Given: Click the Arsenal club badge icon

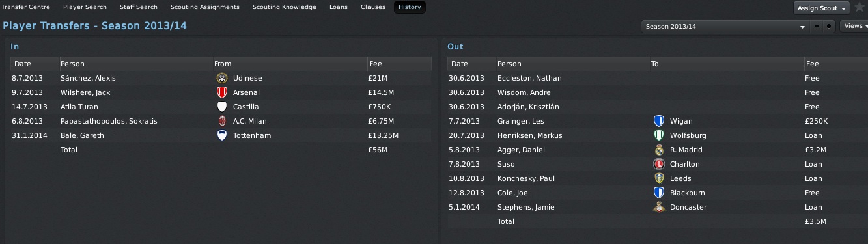Looking at the screenshot, I should 221,92.
